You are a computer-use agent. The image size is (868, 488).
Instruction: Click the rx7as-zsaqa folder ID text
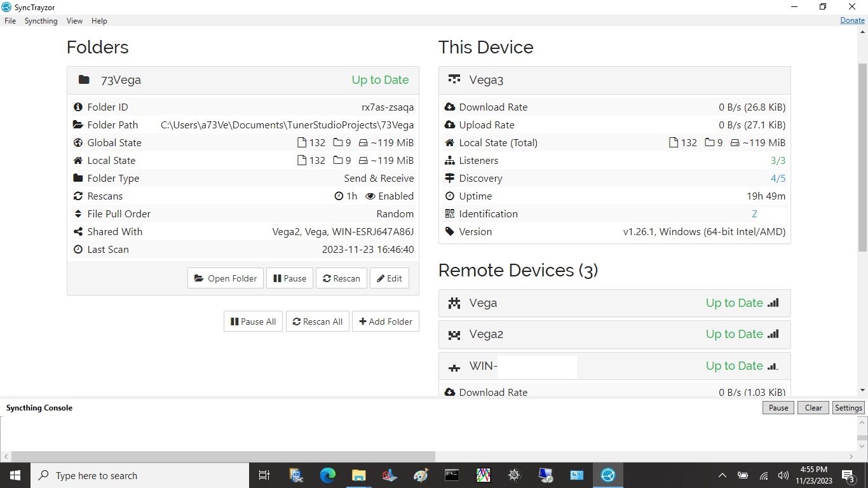click(x=388, y=107)
